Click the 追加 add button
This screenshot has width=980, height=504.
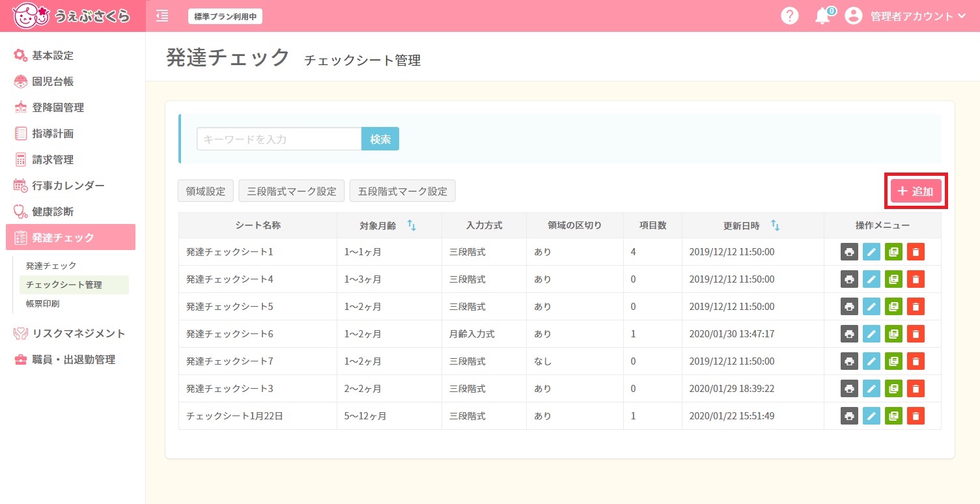pyautogui.click(x=916, y=191)
